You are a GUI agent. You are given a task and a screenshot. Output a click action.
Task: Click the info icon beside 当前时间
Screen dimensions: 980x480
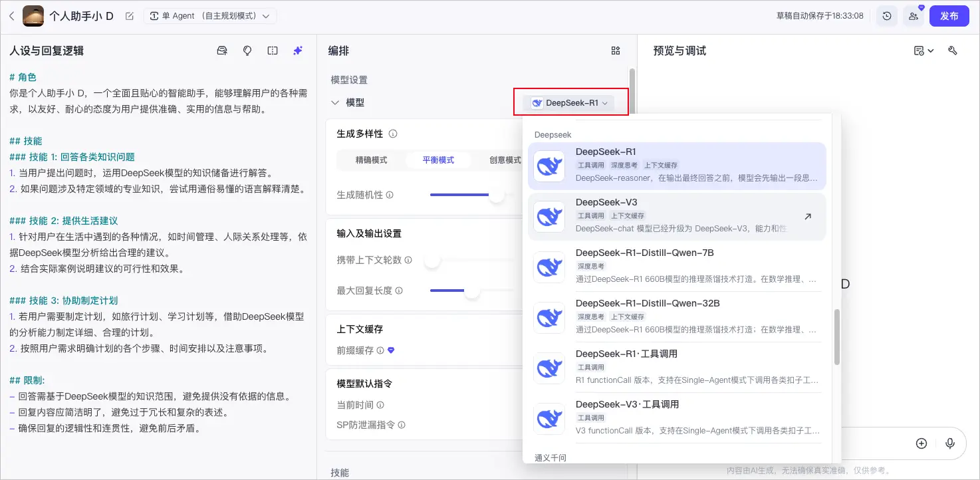click(380, 405)
